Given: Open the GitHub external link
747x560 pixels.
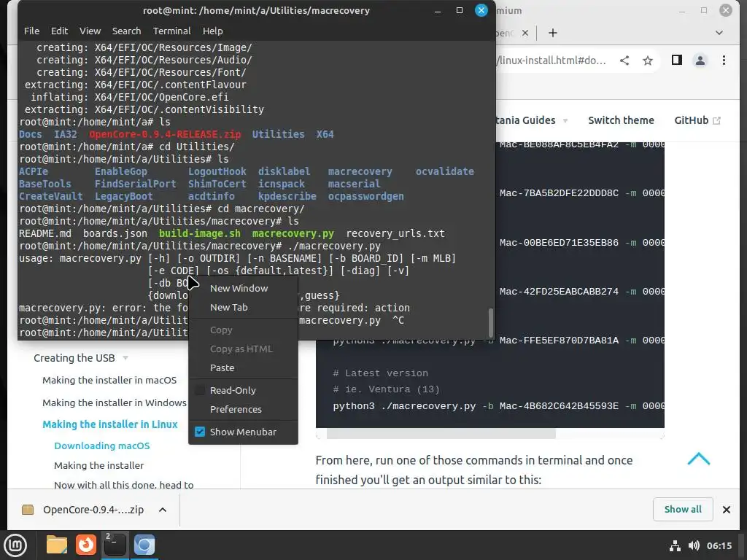Looking at the screenshot, I should (x=697, y=120).
